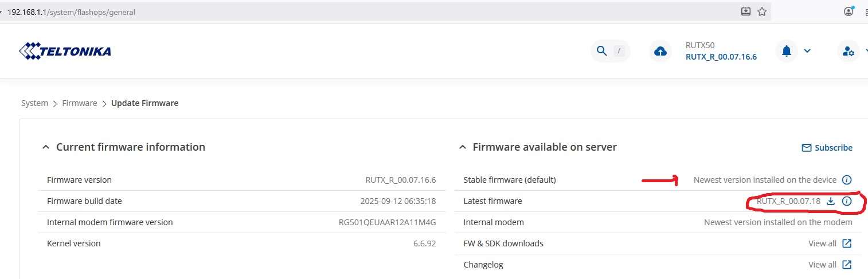Click the Teltonika logo
This screenshot has width=868, height=279.
[65, 52]
